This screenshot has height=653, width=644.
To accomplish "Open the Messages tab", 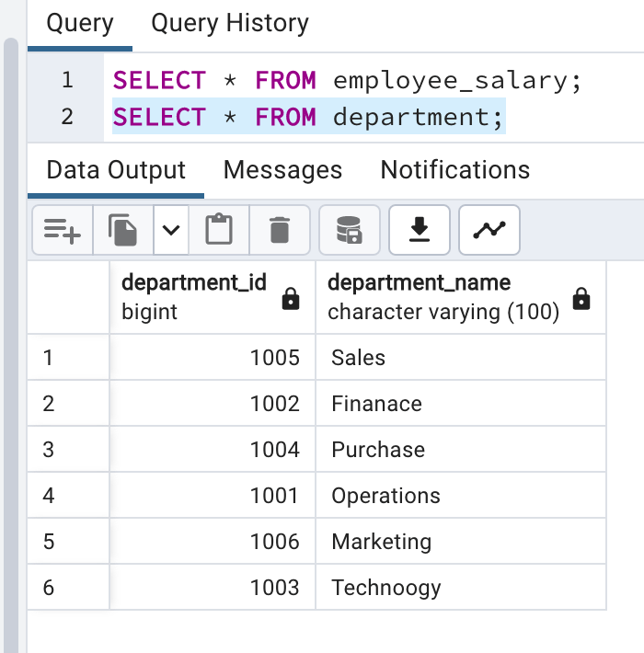I will (x=282, y=170).
